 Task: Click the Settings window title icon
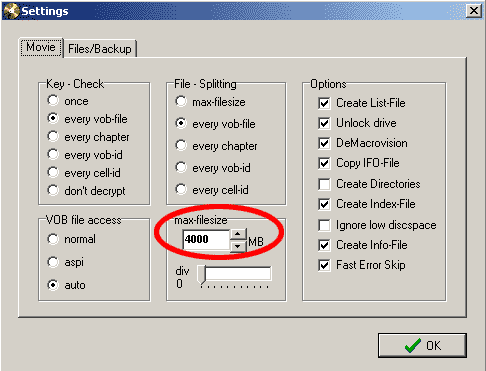coord(11,11)
